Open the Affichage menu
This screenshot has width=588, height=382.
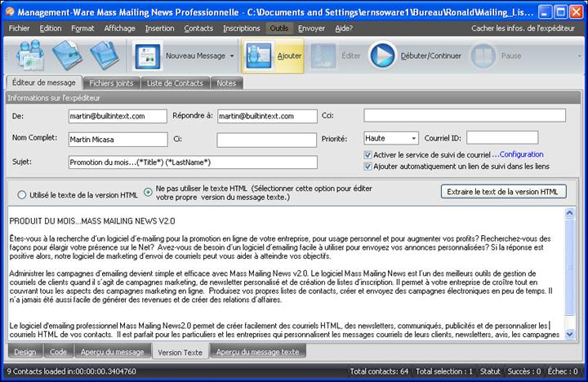click(x=119, y=28)
